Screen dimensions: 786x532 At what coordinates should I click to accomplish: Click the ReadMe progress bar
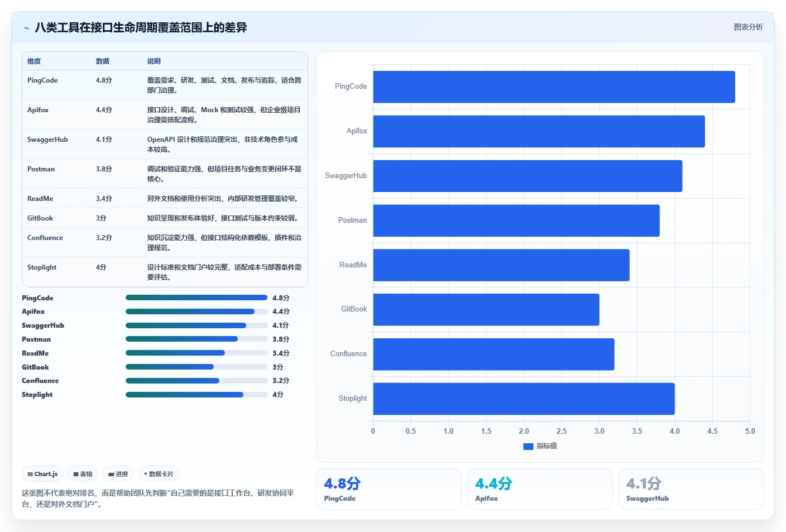(196, 353)
